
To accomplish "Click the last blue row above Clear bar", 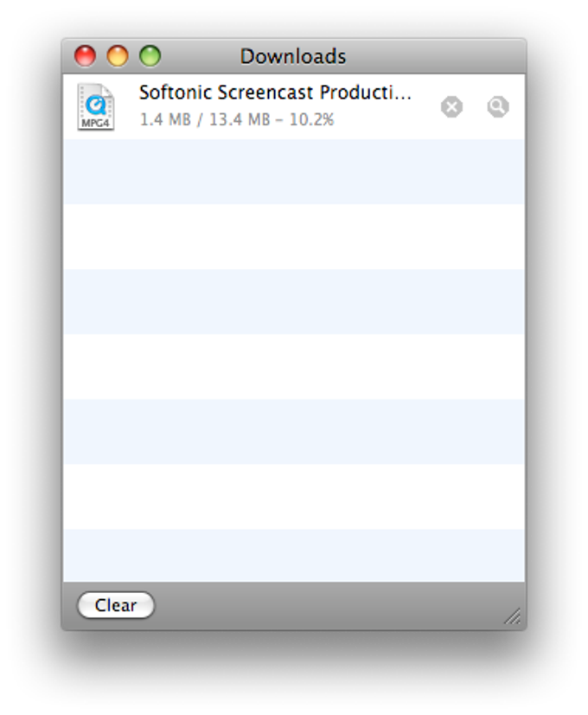I will pos(294,555).
